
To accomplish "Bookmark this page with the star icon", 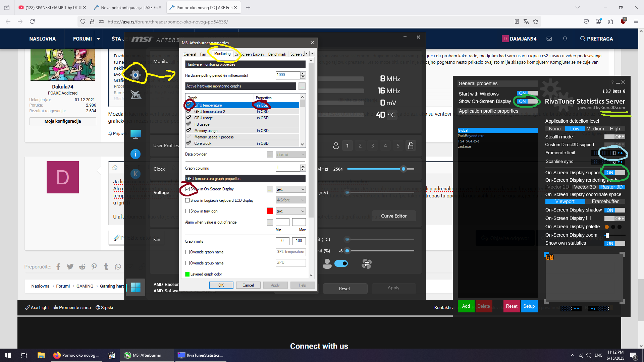I will click(x=536, y=21).
